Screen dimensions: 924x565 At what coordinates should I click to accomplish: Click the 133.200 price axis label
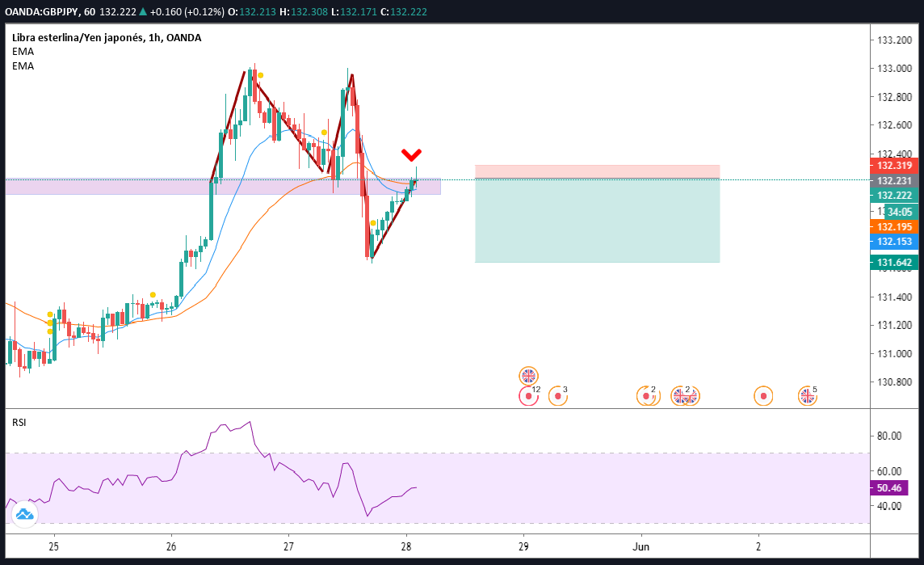894,40
